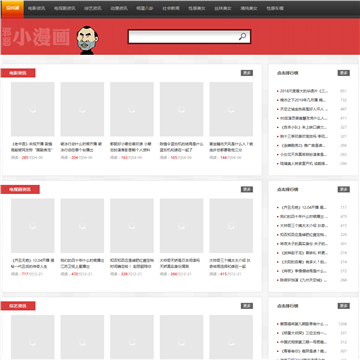Image resolution: width=360 pixels, height=360 pixels.
Task: Click 更多 on the second 点击排行榜 panel
Action: tap(344, 189)
